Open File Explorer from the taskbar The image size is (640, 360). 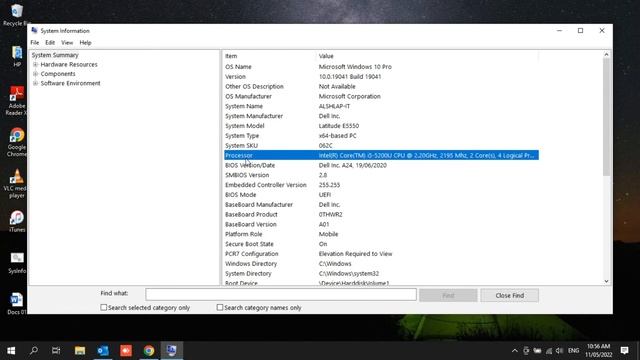pos(80,350)
